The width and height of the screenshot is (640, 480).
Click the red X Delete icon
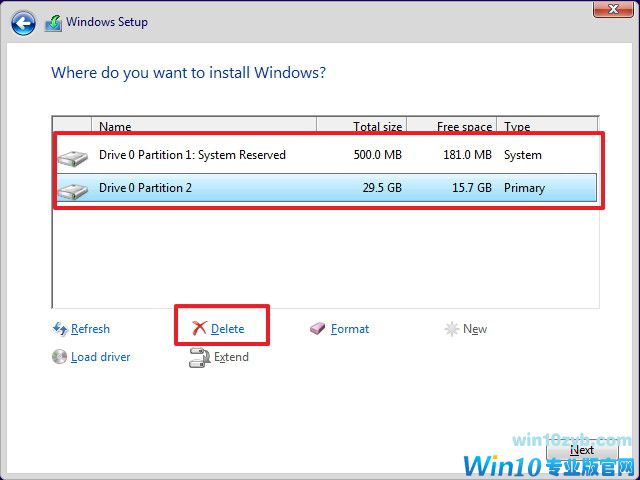click(199, 328)
